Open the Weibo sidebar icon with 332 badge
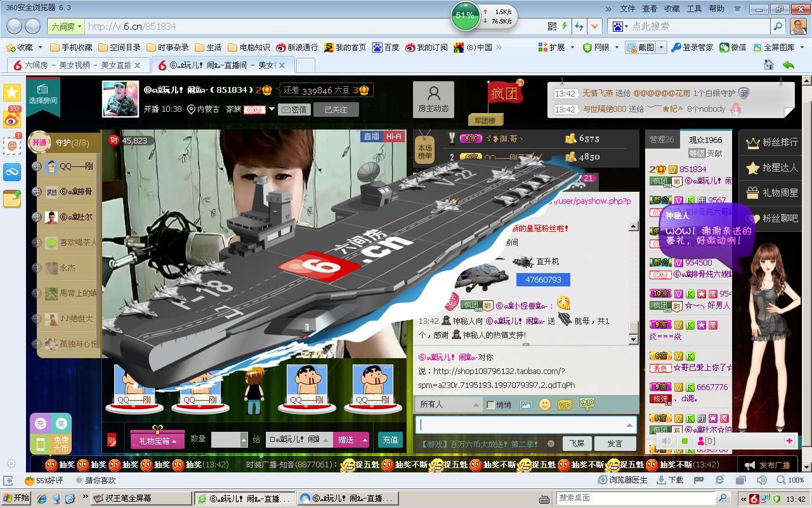812x508 pixels. pos(12,118)
